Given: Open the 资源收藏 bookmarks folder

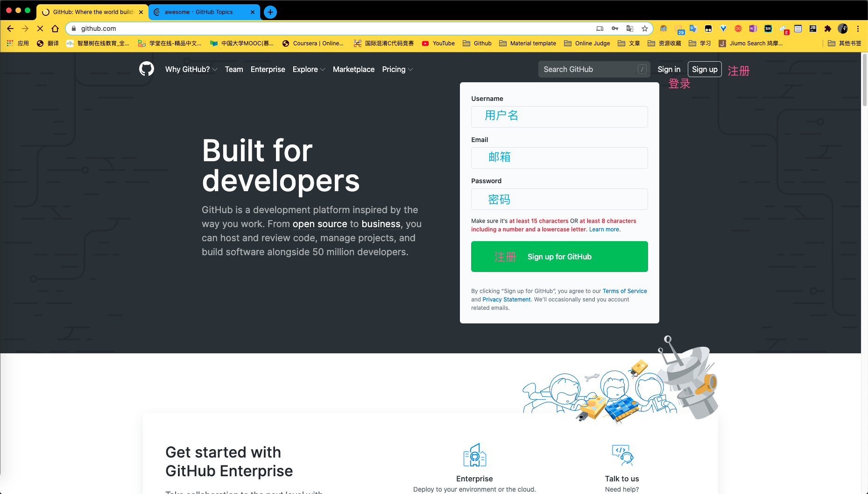Looking at the screenshot, I should pos(664,43).
